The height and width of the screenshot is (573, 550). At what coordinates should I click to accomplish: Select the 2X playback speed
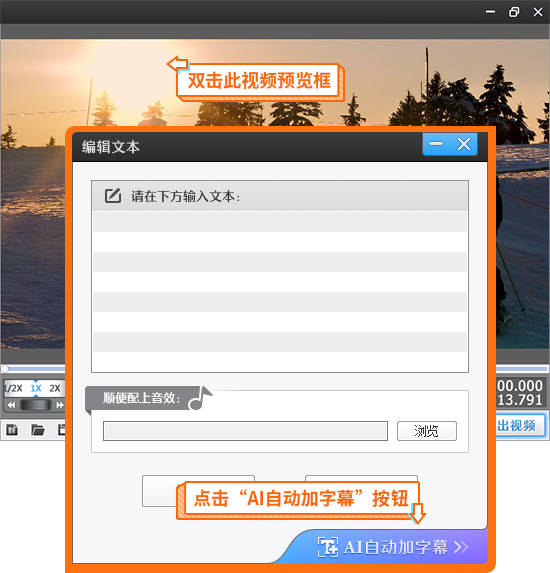55,388
